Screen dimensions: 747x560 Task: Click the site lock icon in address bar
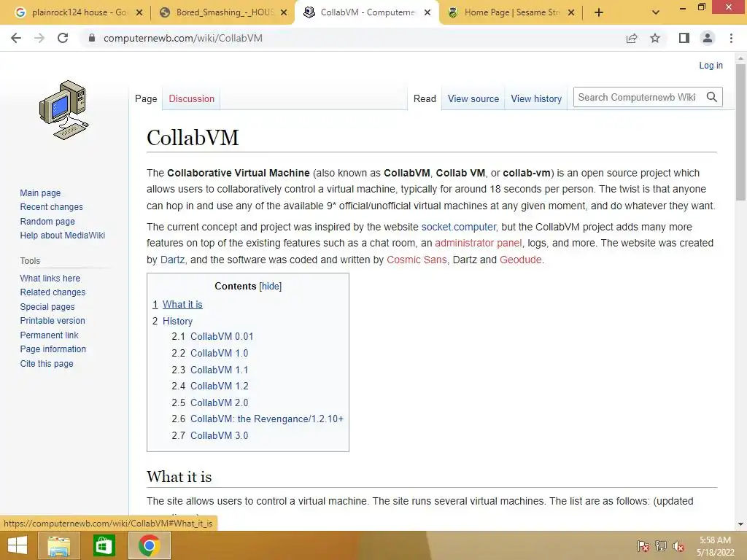(92, 38)
